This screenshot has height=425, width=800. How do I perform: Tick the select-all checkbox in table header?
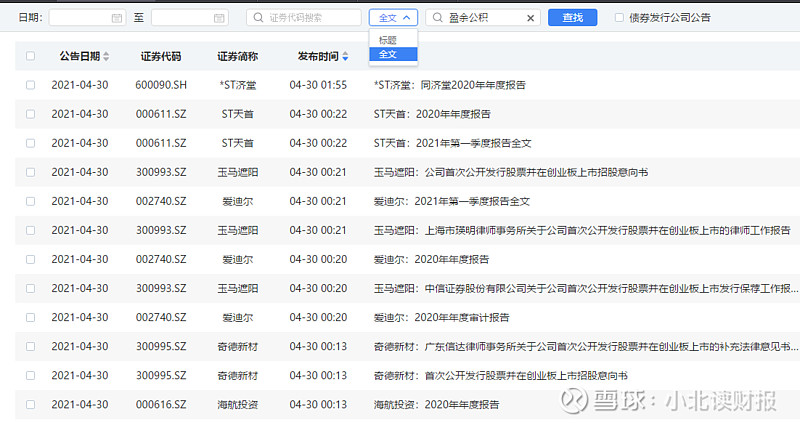[30, 57]
